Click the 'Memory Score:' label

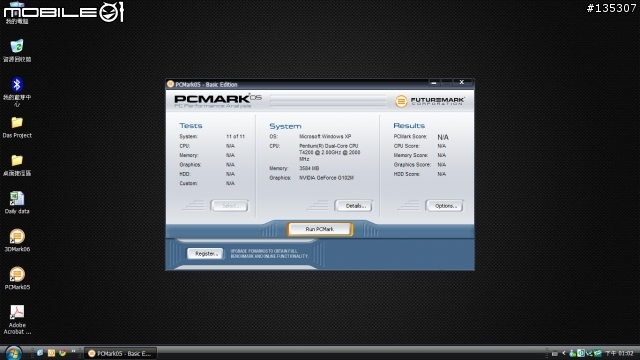tap(411, 156)
